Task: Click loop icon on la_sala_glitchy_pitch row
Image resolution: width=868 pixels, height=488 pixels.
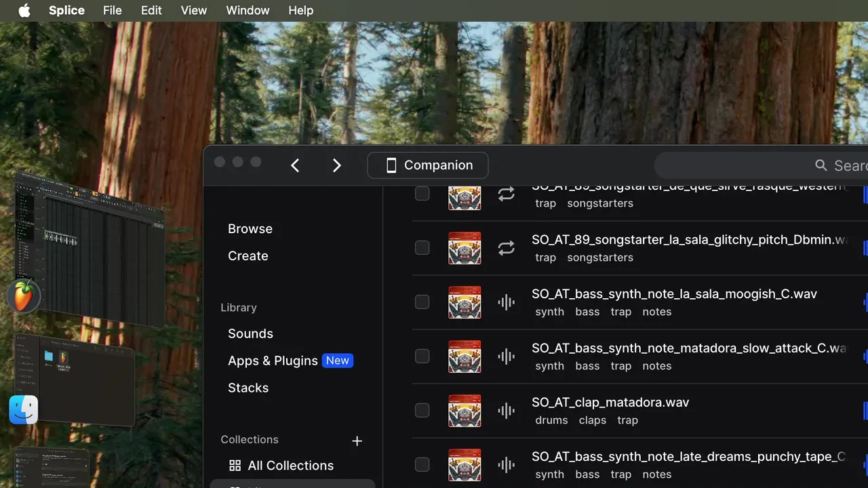Action: coord(507,248)
